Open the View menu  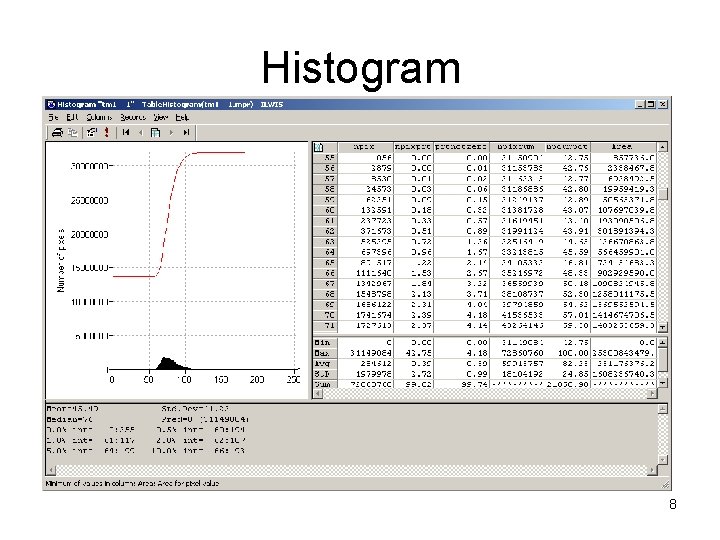point(160,118)
